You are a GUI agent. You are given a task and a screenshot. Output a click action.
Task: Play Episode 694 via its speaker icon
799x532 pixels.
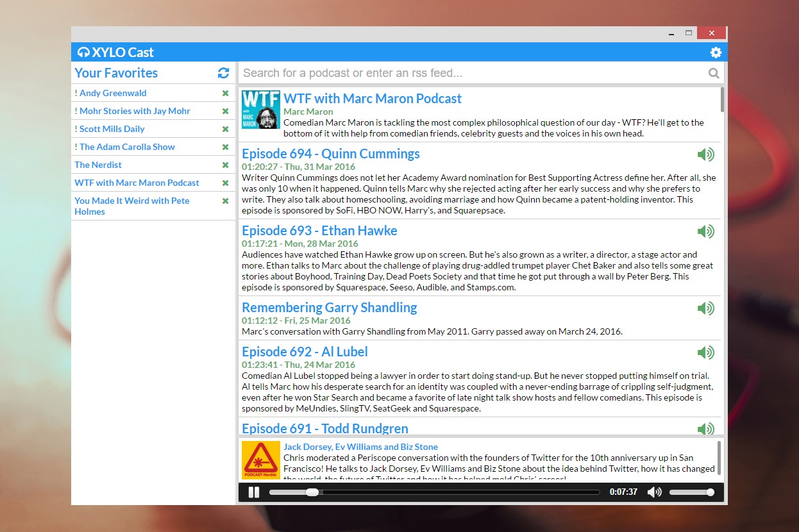706,154
